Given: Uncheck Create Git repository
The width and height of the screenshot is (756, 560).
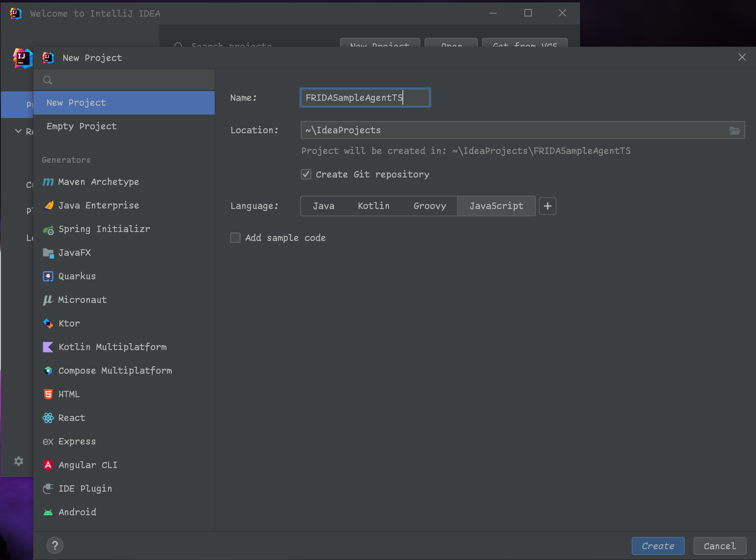Looking at the screenshot, I should (306, 175).
